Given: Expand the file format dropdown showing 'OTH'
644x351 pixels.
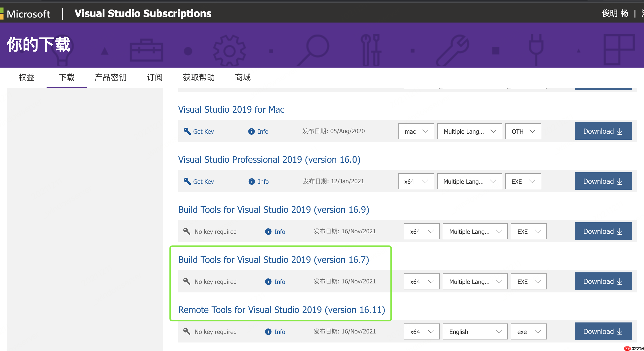Looking at the screenshot, I should click(x=523, y=131).
